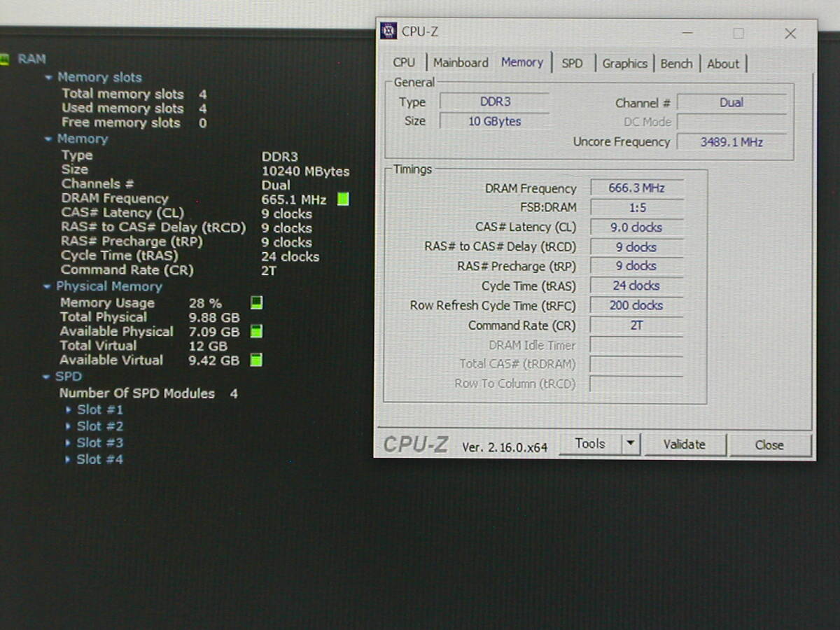The height and width of the screenshot is (630, 840).
Task: Click the '12 GB' total virtual value
Action: [x=208, y=346]
